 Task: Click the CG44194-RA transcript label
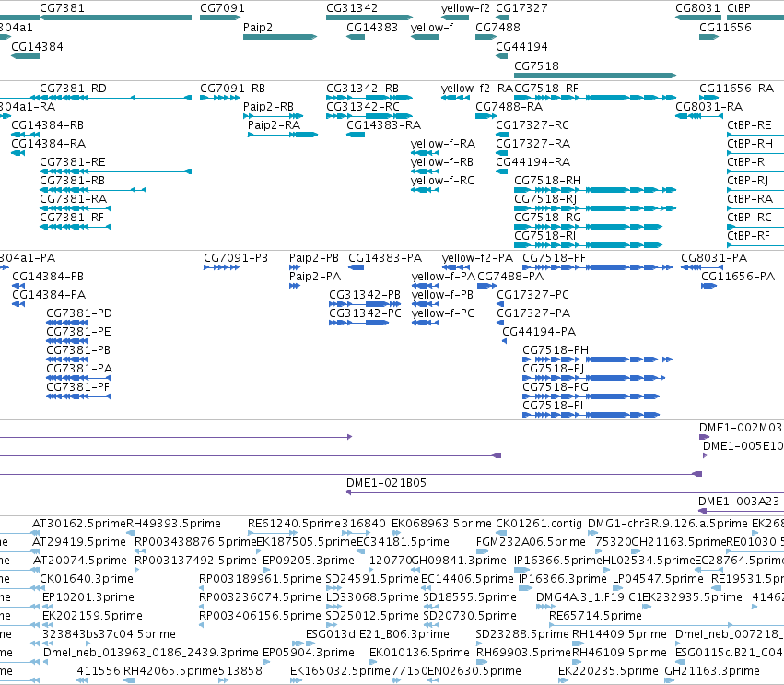(x=532, y=161)
